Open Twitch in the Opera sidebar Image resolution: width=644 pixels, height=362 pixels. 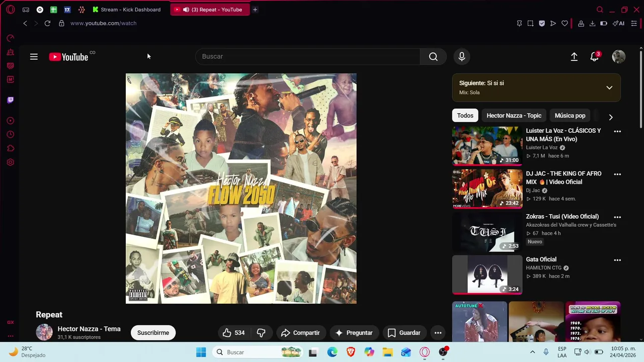[x=10, y=100]
